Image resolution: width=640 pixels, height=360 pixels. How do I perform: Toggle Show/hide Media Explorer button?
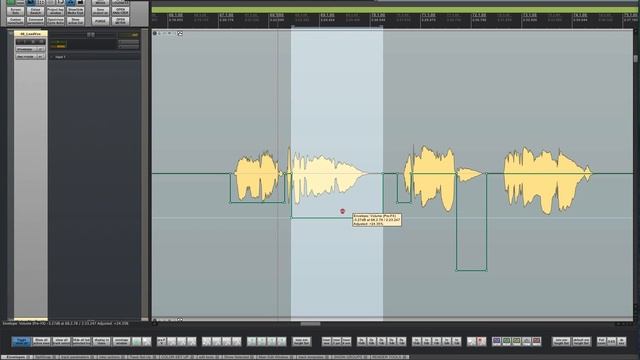pos(76,11)
